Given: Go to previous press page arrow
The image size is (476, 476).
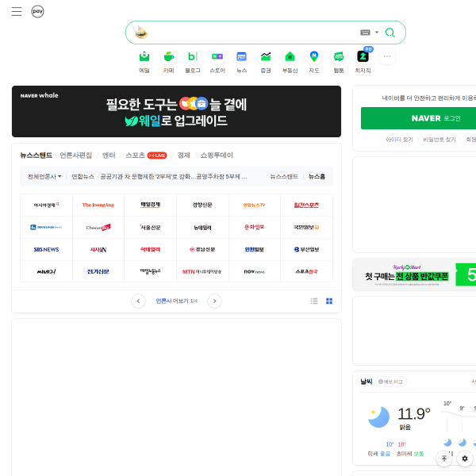Looking at the screenshot, I should (138, 301).
